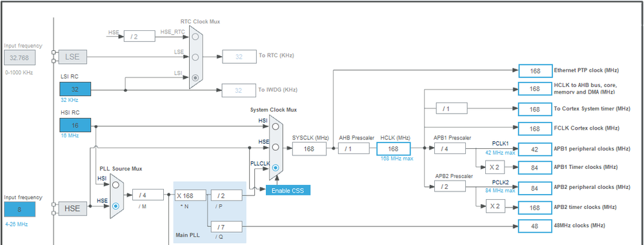Select HSI in PLL Source Mux
The image size is (644, 245).
116,184
